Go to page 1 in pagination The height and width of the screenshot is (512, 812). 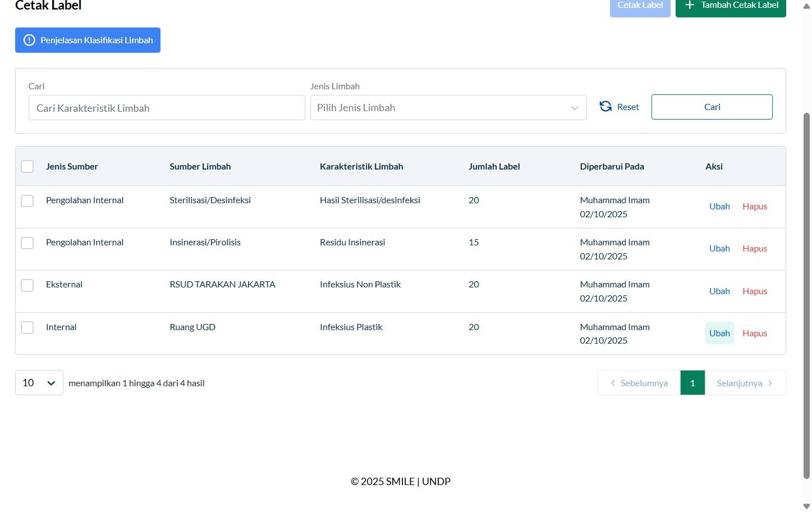[x=692, y=383]
